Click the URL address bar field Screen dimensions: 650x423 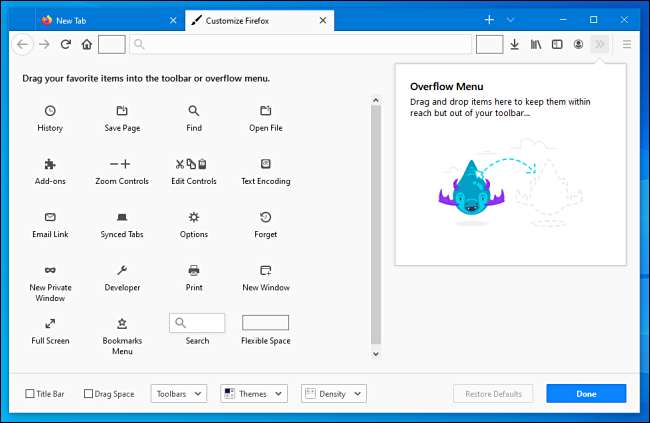[x=300, y=44]
